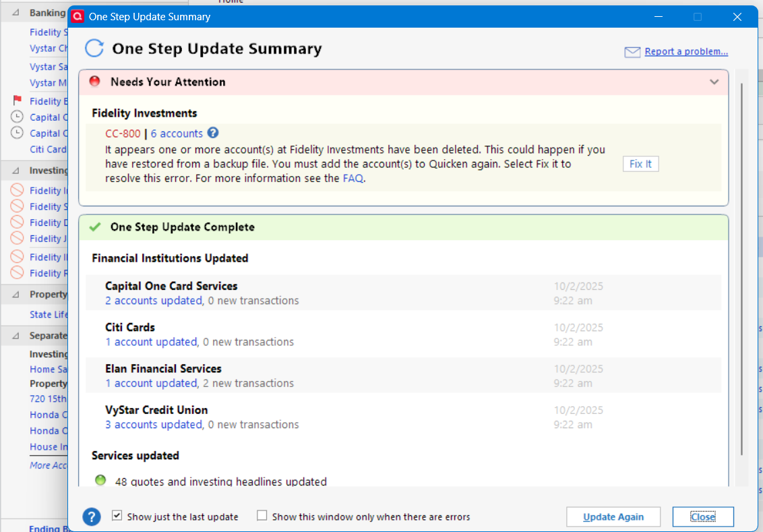This screenshot has width=763, height=532.
Task: Open the FAQ link in the error message
Action: 353,178
